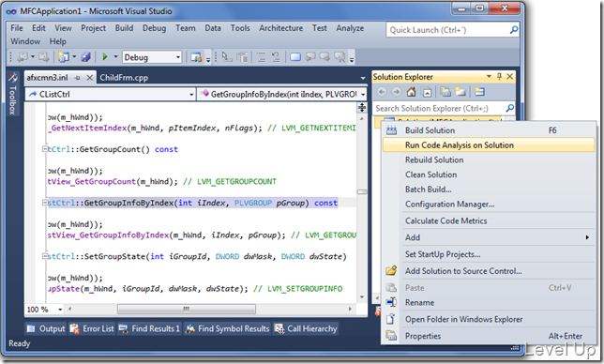Choose Open Folder in Windows Explorer
Image resolution: width=604 pixels, height=364 pixels.
(489, 319)
